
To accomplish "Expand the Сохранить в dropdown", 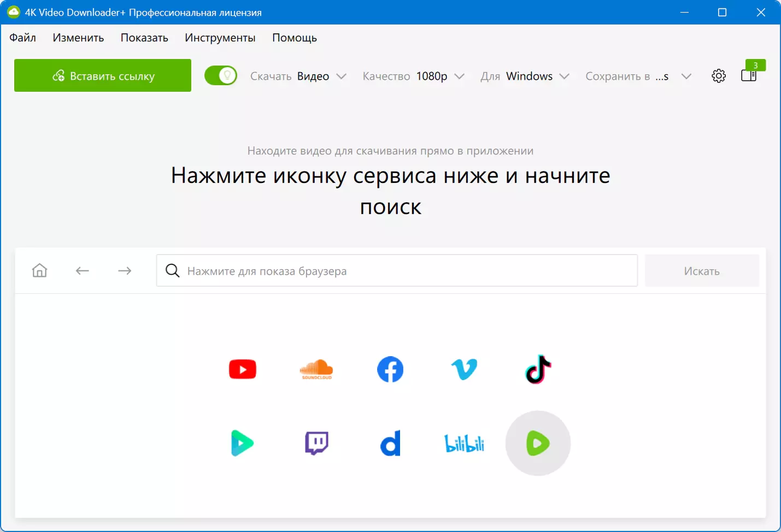I will (x=639, y=76).
